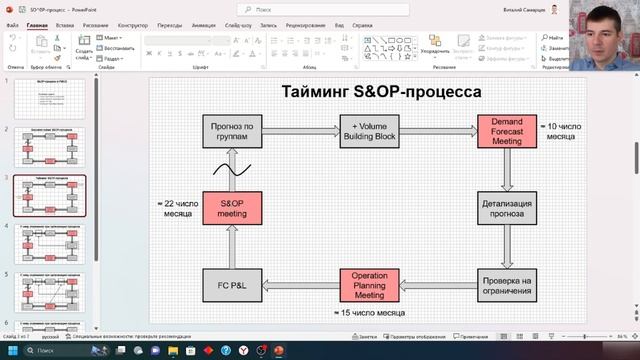Image resolution: width=640 pixels, height=360 pixels.
Task: Decrease font size
Action: click(247, 40)
